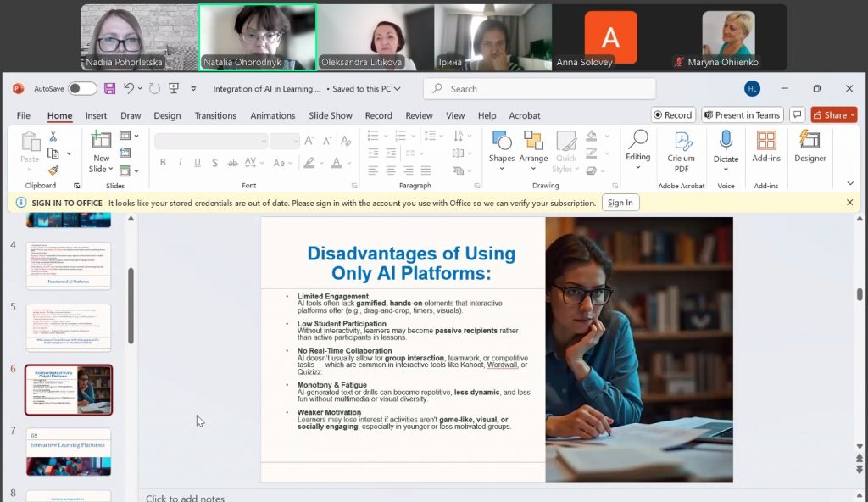Image resolution: width=868 pixels, height=502 pixels.
Task: Click the Reset slide icon
Action: tap(125, 153)
